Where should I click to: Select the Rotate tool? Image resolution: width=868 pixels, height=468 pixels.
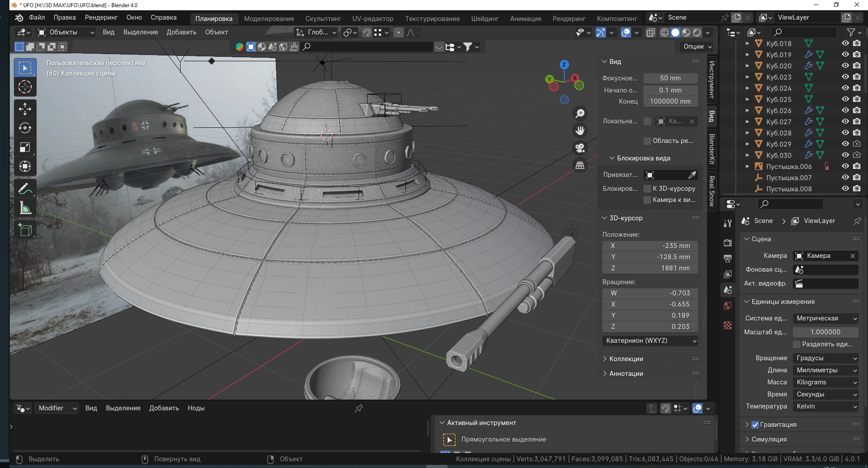pos(25,128)
